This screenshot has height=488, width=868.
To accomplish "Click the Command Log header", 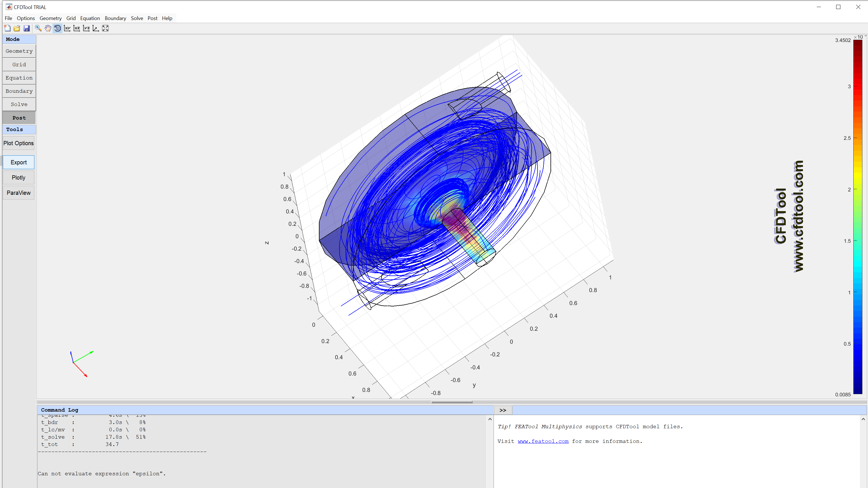I will tap(60, 410).
